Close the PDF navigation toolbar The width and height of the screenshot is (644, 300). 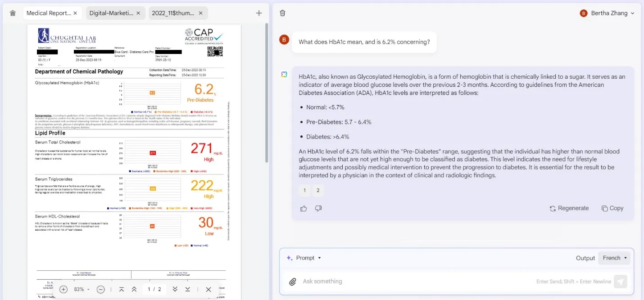pyautogui.click(x=209, y=289)
